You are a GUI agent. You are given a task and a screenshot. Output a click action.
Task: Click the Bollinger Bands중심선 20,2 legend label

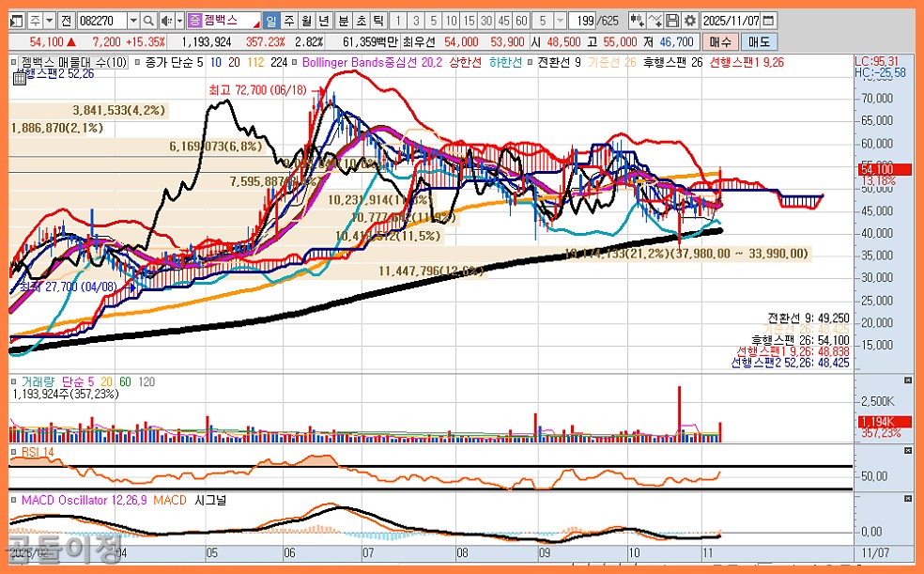coord(372,62)
